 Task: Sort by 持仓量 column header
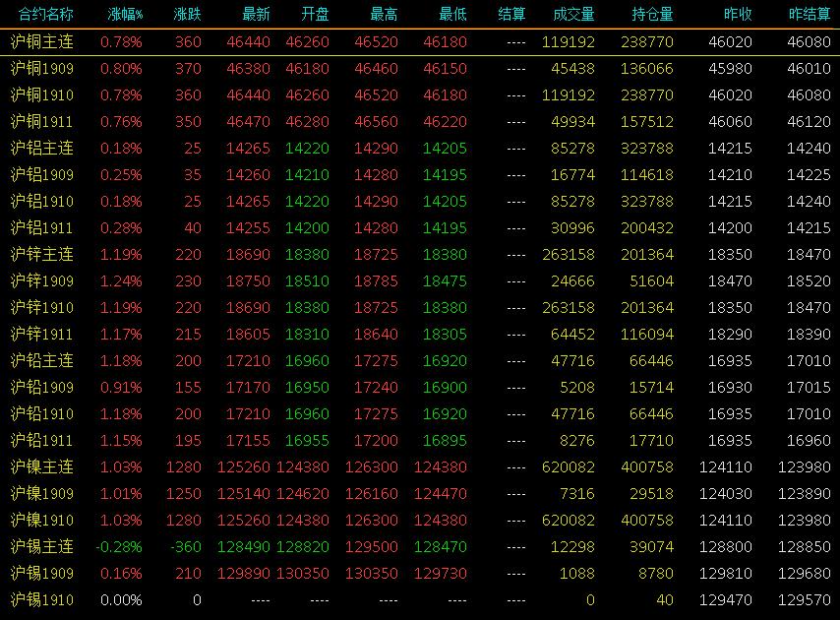pos(652,14)
